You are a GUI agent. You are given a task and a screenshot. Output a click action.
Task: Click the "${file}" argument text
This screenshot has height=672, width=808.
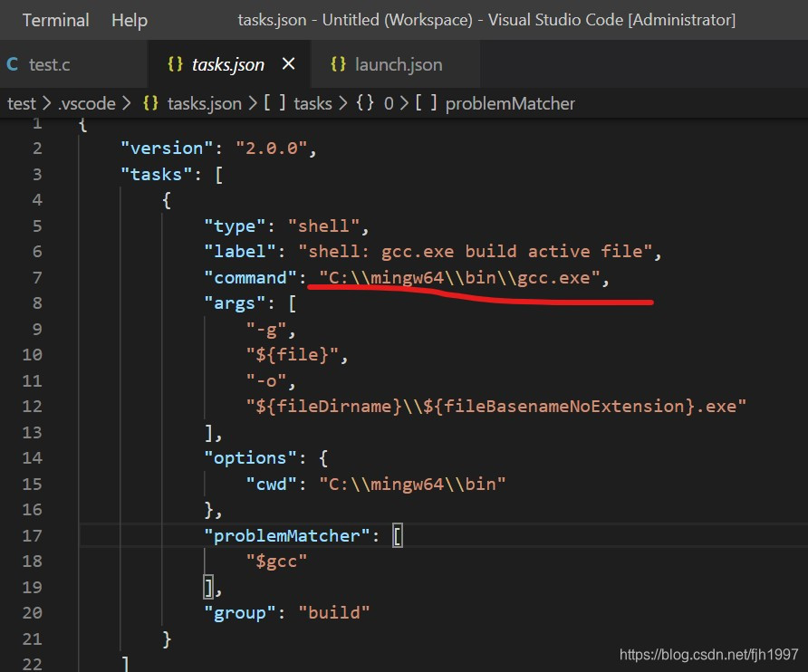(293, 355)
